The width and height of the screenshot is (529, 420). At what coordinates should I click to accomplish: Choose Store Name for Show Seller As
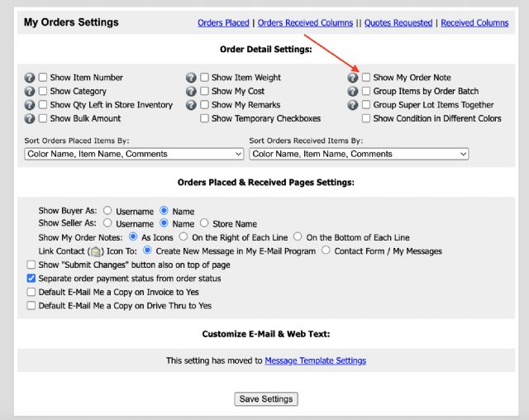pos(204,224)
